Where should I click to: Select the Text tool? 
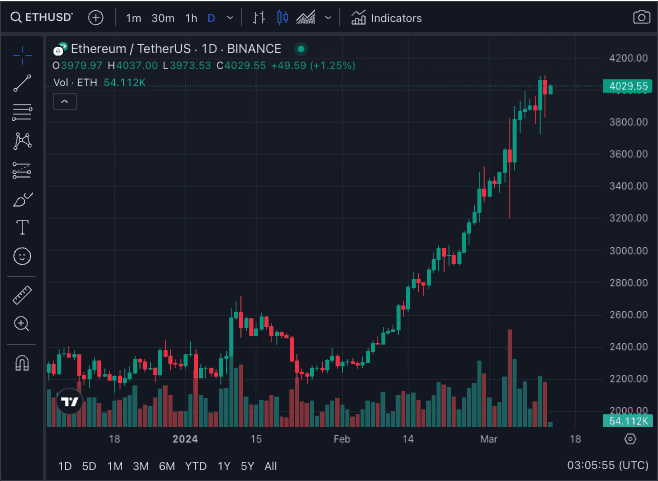[x=22, y=227]
